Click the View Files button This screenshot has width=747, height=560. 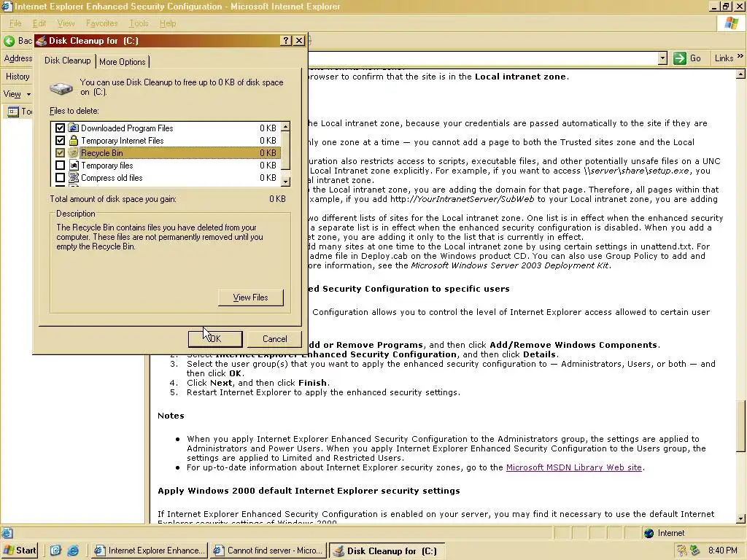tap(251, 297)
